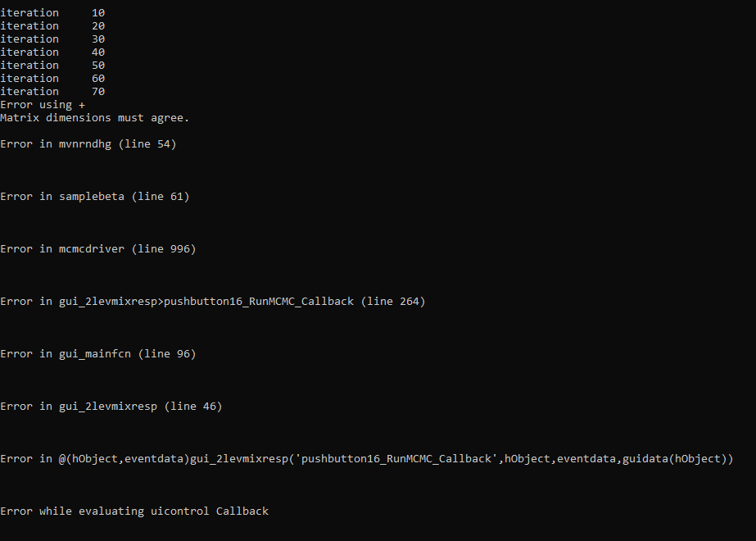Click the "Error using +" message
The width and height of the screenshot is (756, 541).
(43, 105)
